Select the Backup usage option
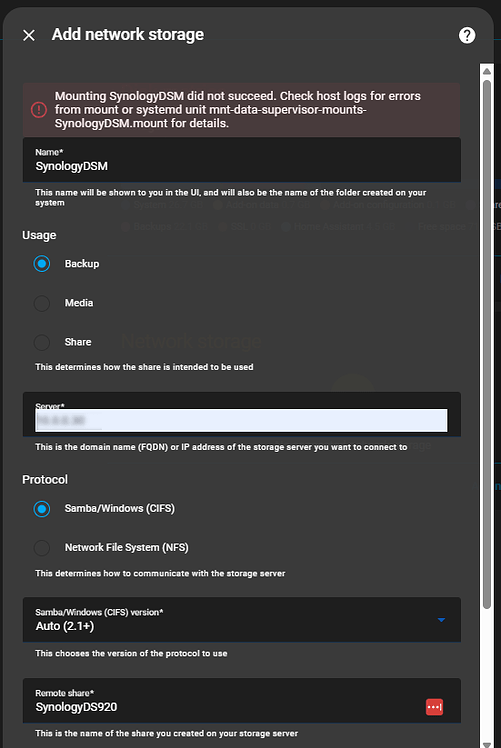This screenshot has width=501, height=748. click(42, 263)
